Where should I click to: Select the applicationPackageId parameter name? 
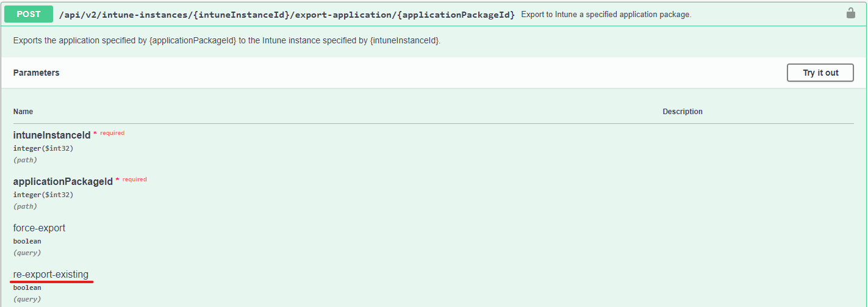click(63, 181)
